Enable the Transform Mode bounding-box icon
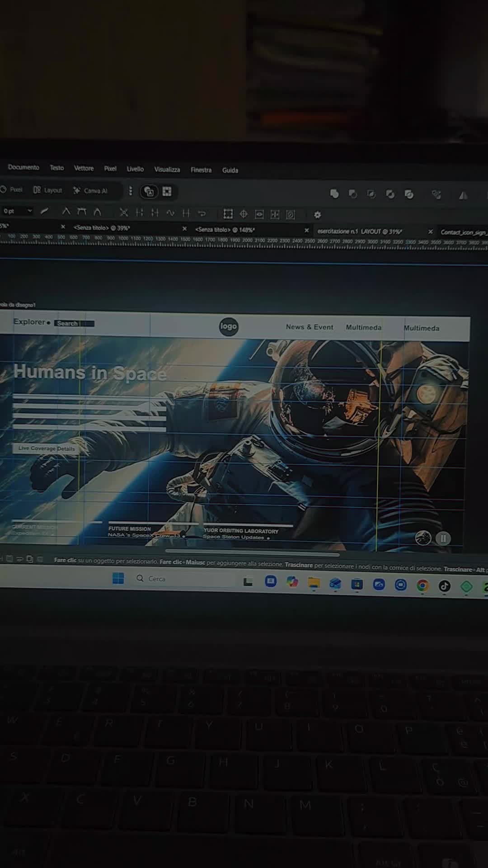The image size is (488, 868). (x=228, y=213)
